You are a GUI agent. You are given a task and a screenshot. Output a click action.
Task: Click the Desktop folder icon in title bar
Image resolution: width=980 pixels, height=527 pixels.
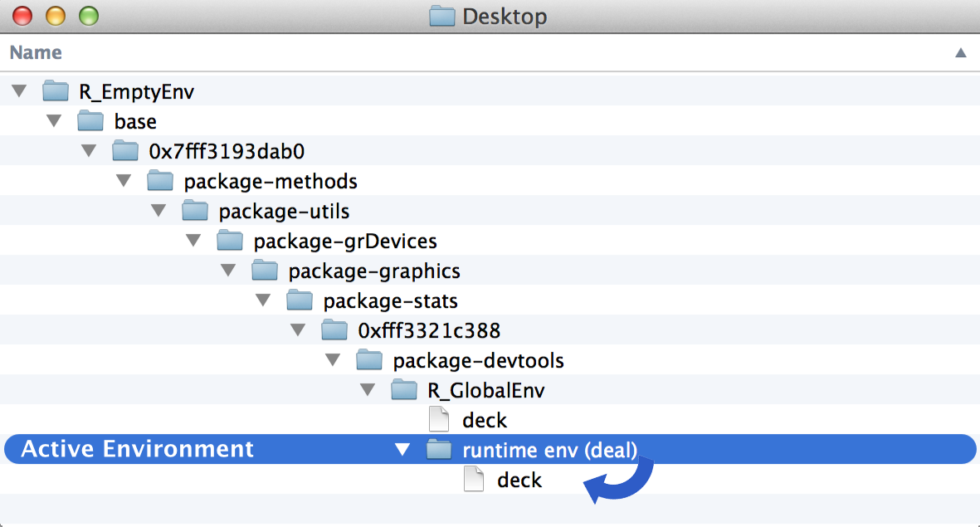(x=442, y=16)
